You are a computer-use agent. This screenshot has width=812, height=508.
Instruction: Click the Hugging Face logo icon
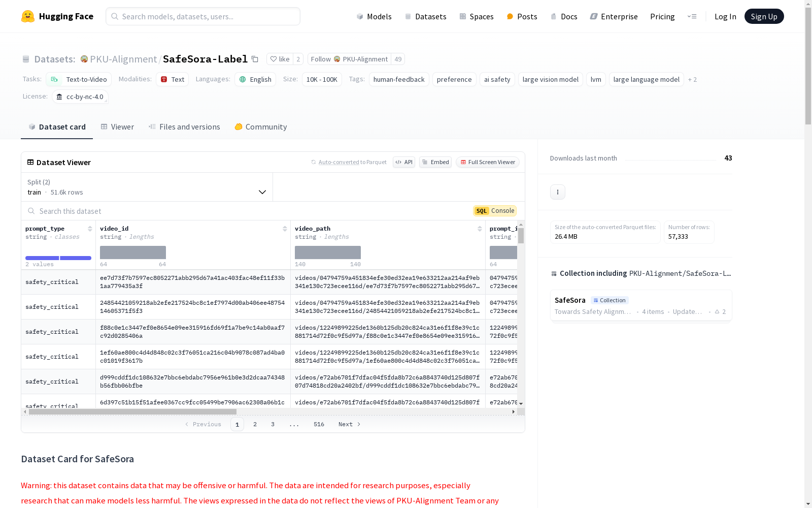(x=28, y=16)
